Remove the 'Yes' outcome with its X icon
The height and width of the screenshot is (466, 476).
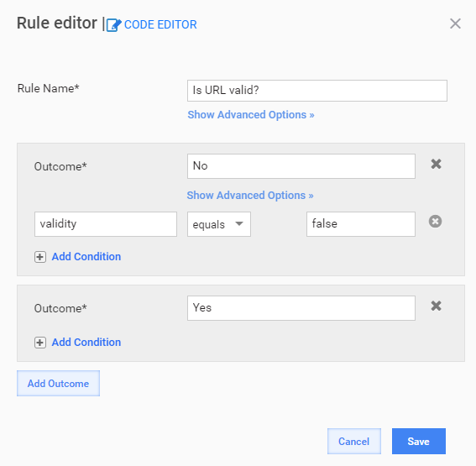coord(436,306)
